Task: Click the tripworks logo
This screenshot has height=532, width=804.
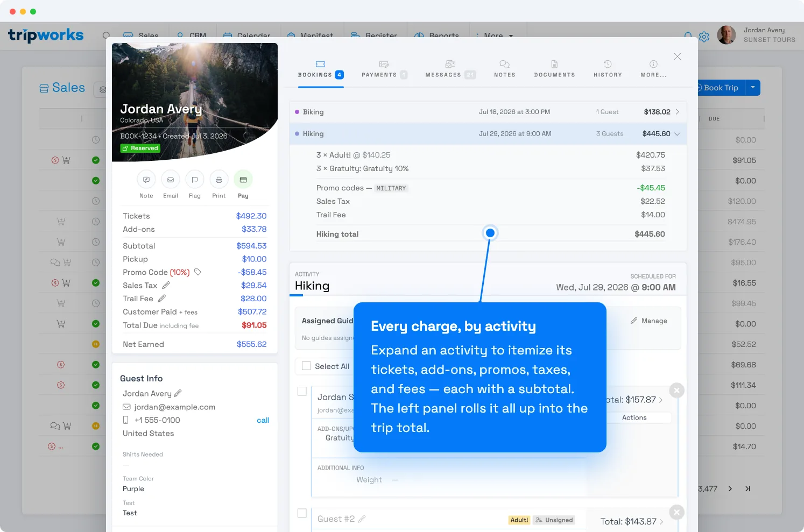Action: point(46,36)
